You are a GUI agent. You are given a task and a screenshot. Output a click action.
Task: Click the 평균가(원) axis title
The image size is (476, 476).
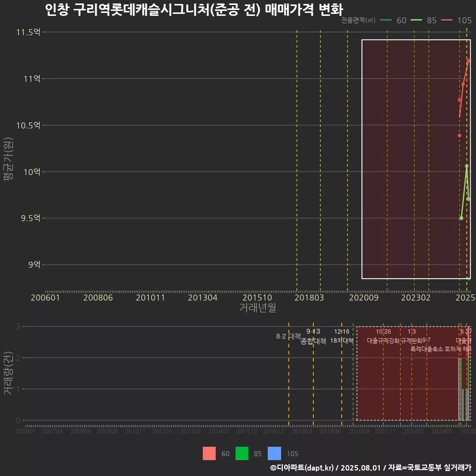(8, 159)
